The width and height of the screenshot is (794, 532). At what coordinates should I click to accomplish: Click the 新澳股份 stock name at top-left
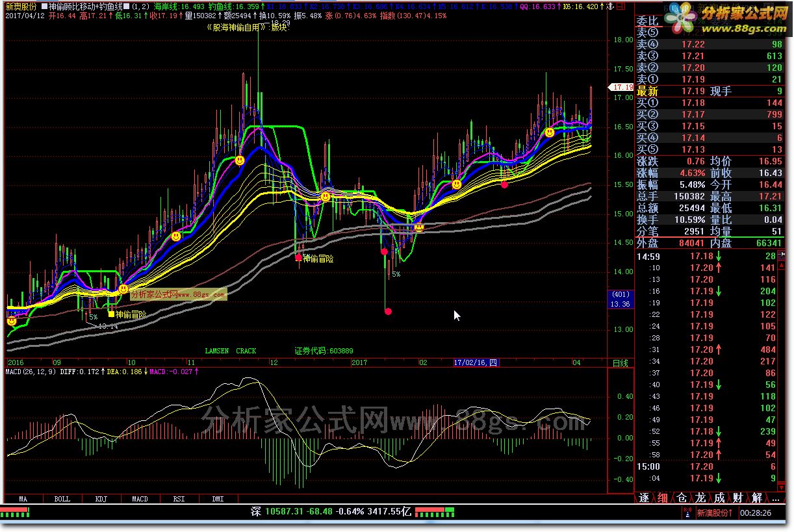pyautogui.click(x=21, y=6)
